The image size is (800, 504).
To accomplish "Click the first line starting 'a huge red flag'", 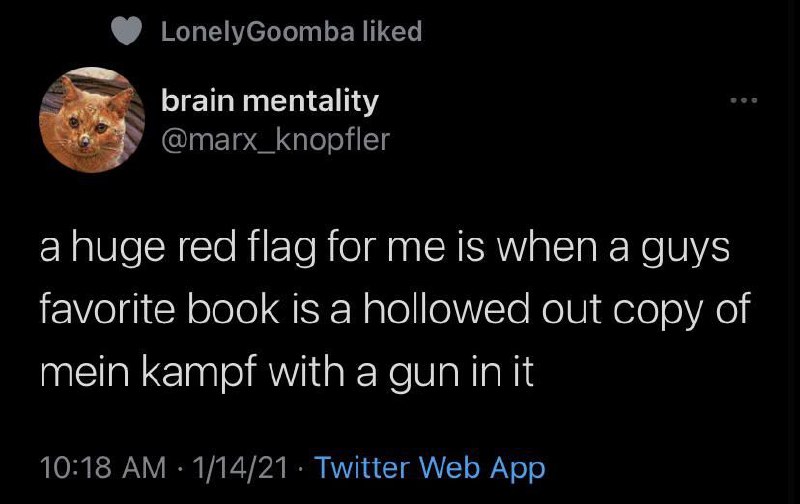I will tap(385, 249).
